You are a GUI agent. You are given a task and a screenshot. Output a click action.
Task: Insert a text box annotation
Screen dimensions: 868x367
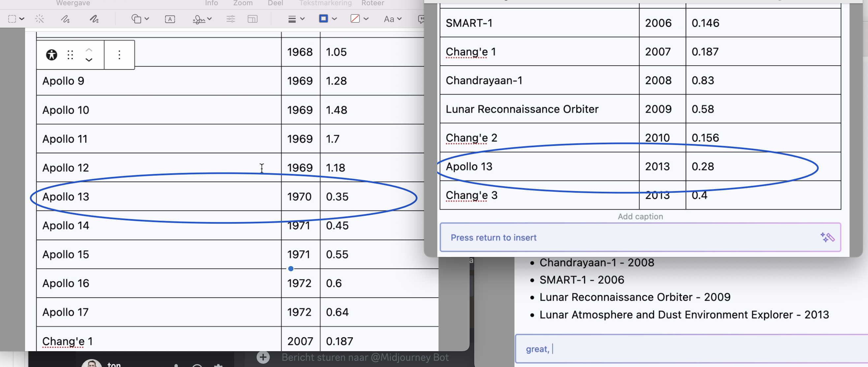[170, 19]
